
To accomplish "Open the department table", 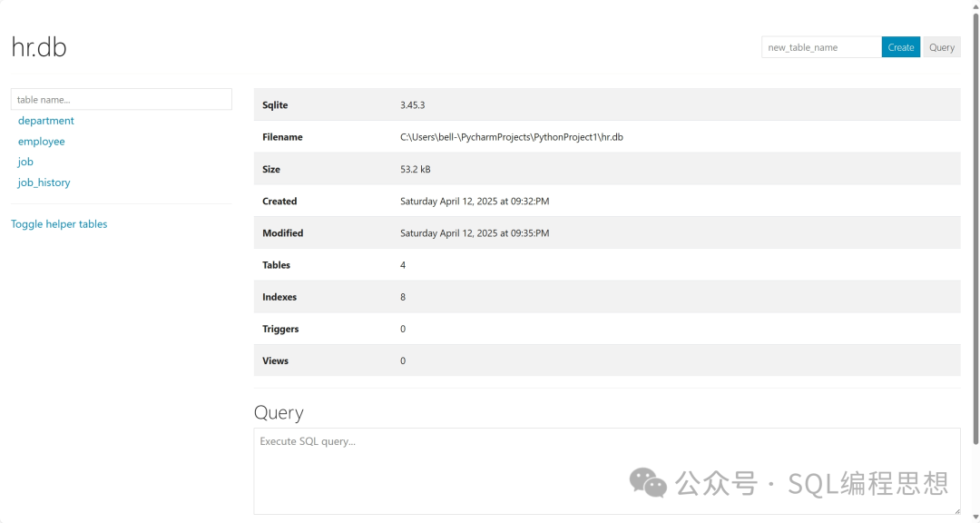I will point(46,121).
